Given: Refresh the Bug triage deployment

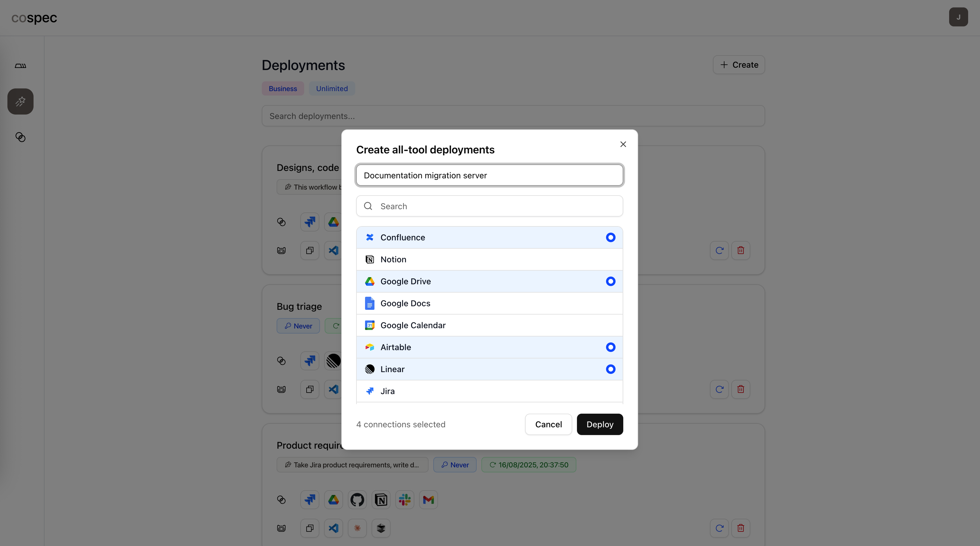Looking at the screenshot, I should click(x=719, y=389).
